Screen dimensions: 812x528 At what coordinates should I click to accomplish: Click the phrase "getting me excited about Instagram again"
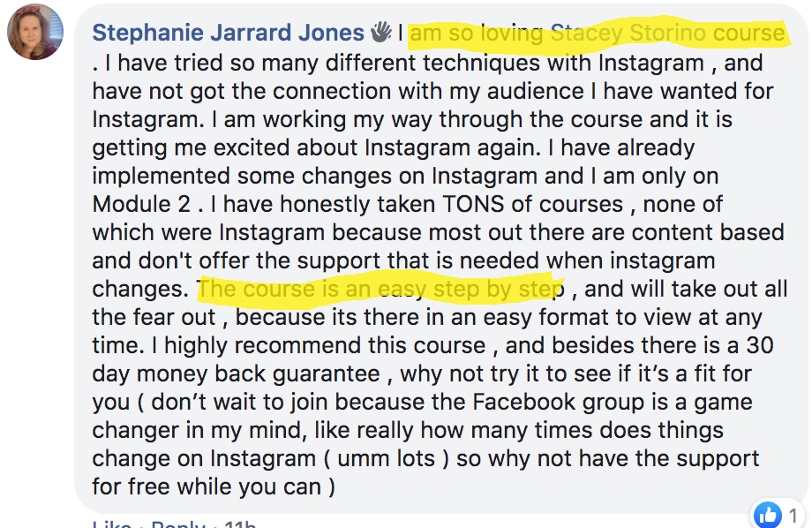(x=316, y=148)
